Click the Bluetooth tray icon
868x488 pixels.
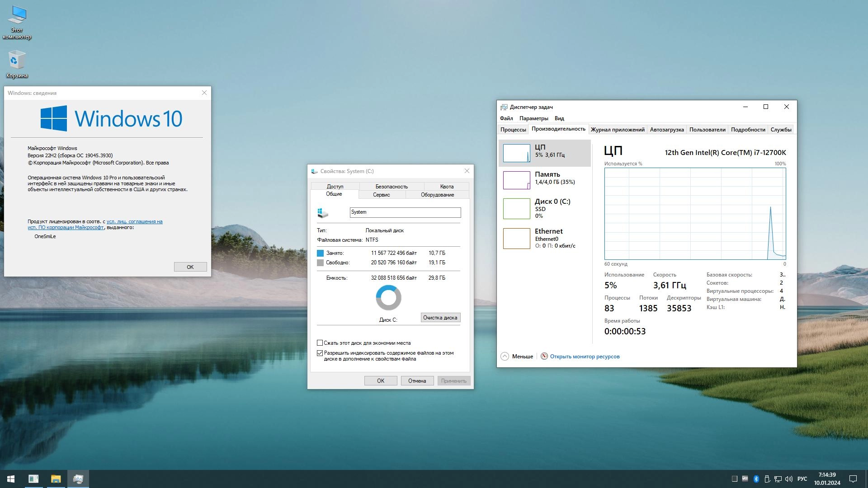pyautogui.click(x=756, y=479)
